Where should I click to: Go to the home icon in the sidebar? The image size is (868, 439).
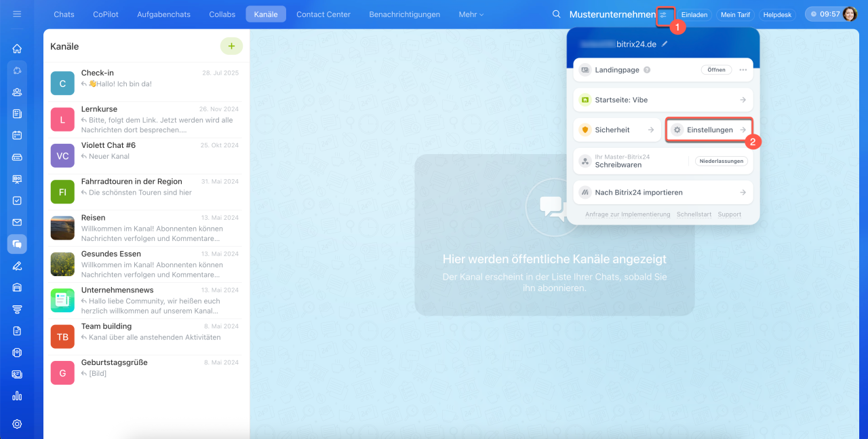pos(17,48)
